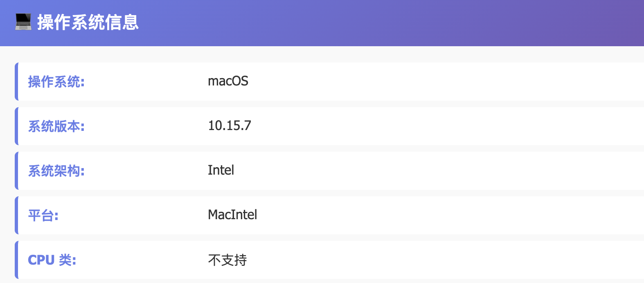Click the blue accent bar of 系统版本 row

17,126
